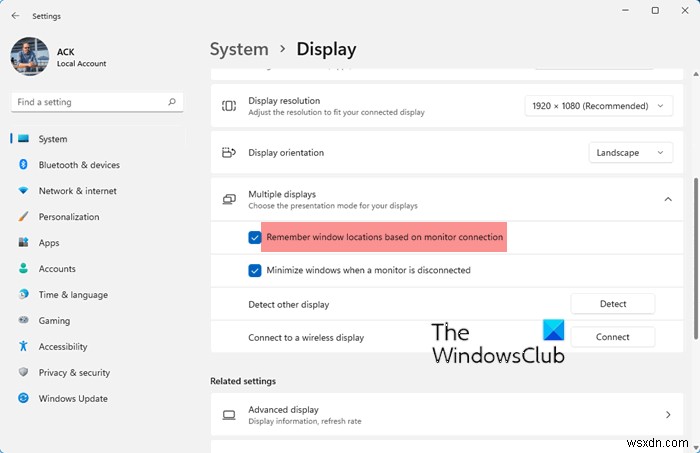This screenshot has height=453, width=700.
Task: Click the Find a setting search box
Action: [x=97, y=102]
